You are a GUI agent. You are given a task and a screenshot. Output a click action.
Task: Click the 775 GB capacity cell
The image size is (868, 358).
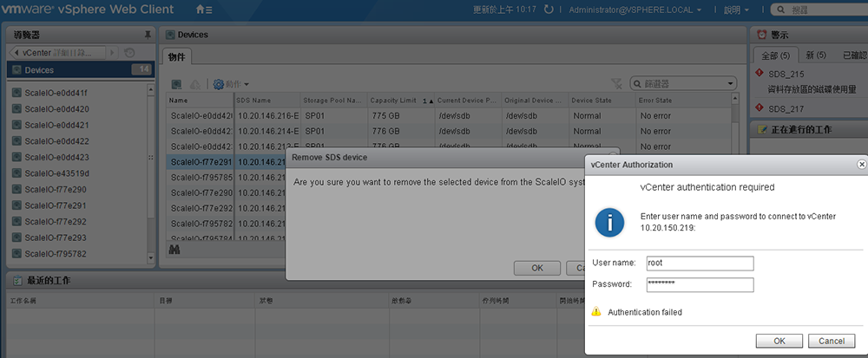(x=401, y=116)
